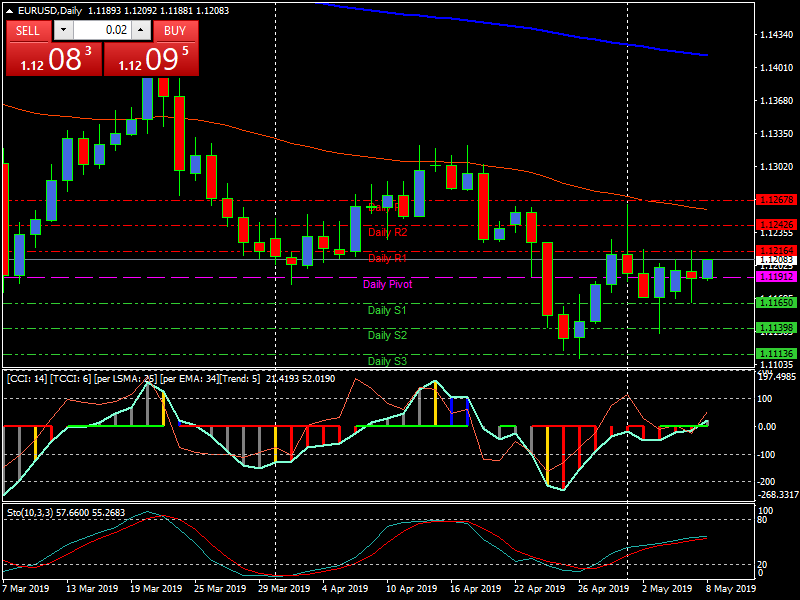The image size is (800, 600).
Task: Select the Daily S2 support label
Action: click(388, 335)
